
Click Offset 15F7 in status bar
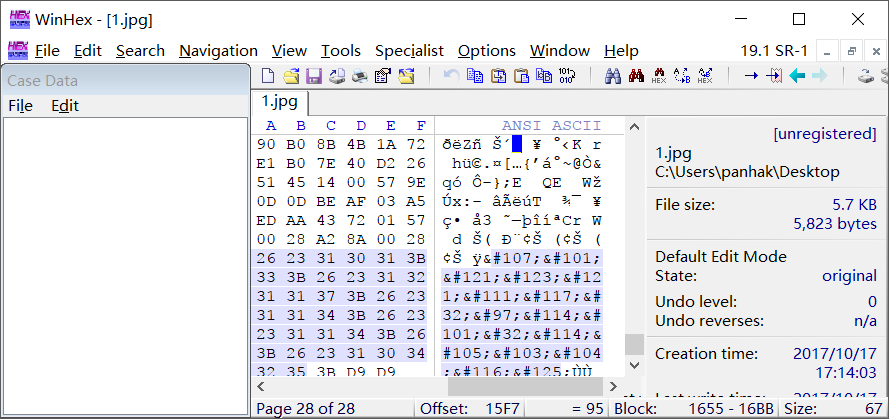[469, 409]
